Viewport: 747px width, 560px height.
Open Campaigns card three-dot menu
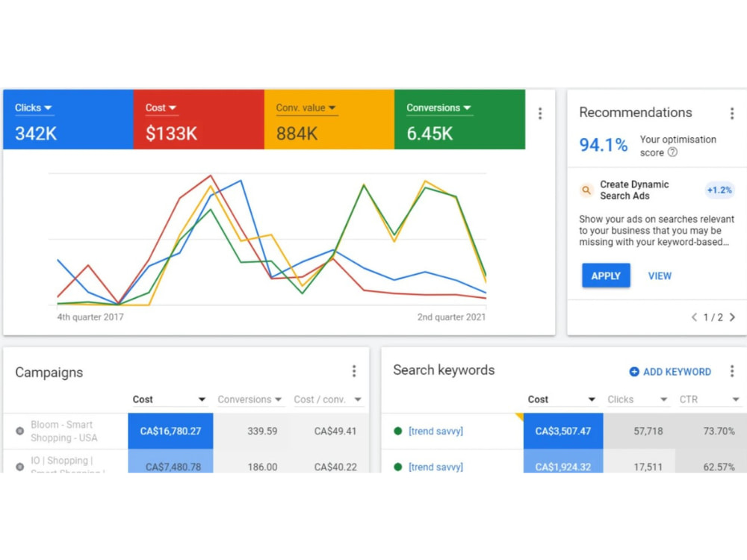click(354, 371)
